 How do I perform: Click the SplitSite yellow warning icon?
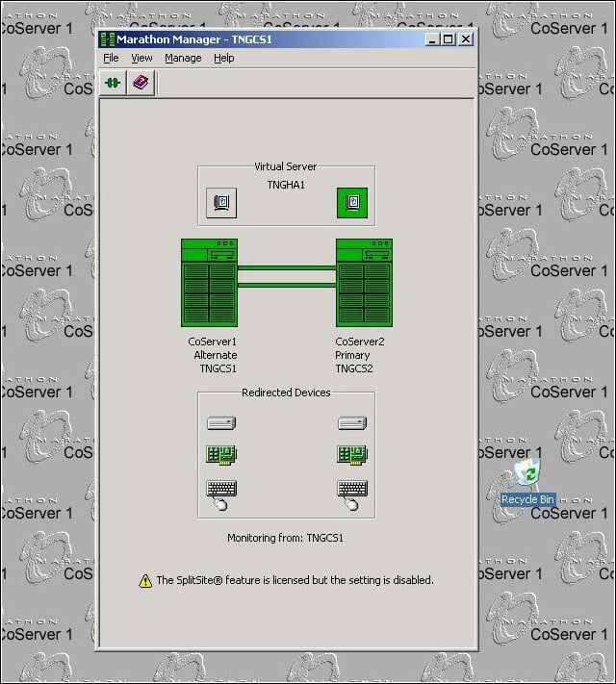[x=145, y=581]
